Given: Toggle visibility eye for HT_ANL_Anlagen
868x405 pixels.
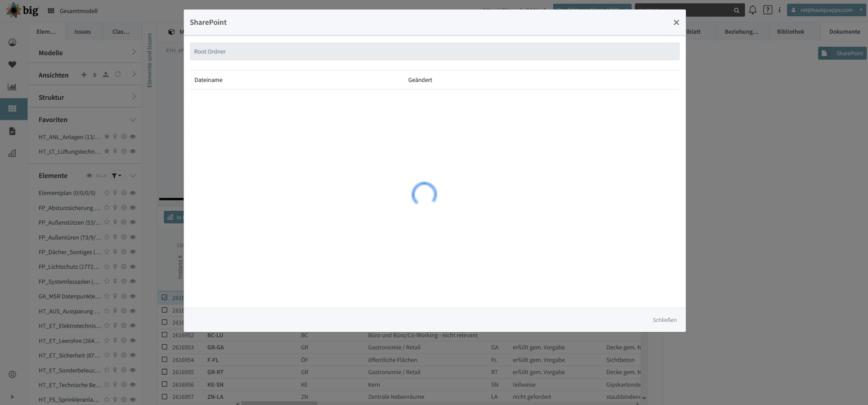Looking at the screenshot, I should pos(133,137).
